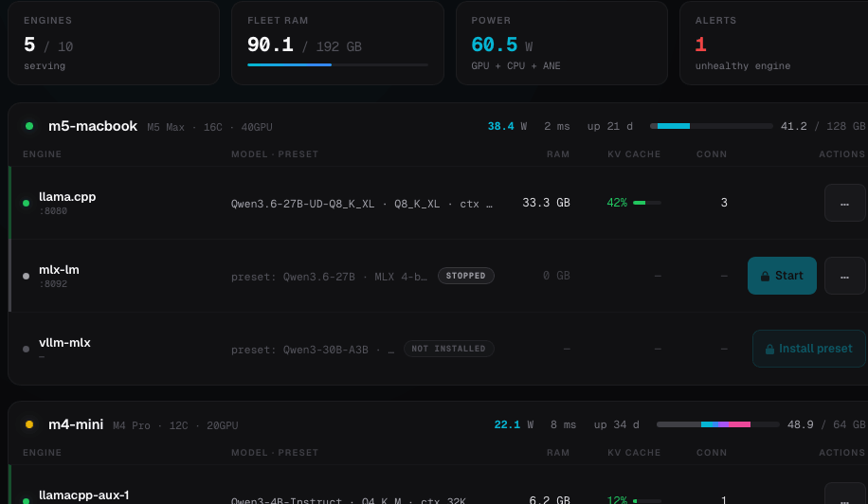Click the :8092 port label
868x504 pixels.
53,284
